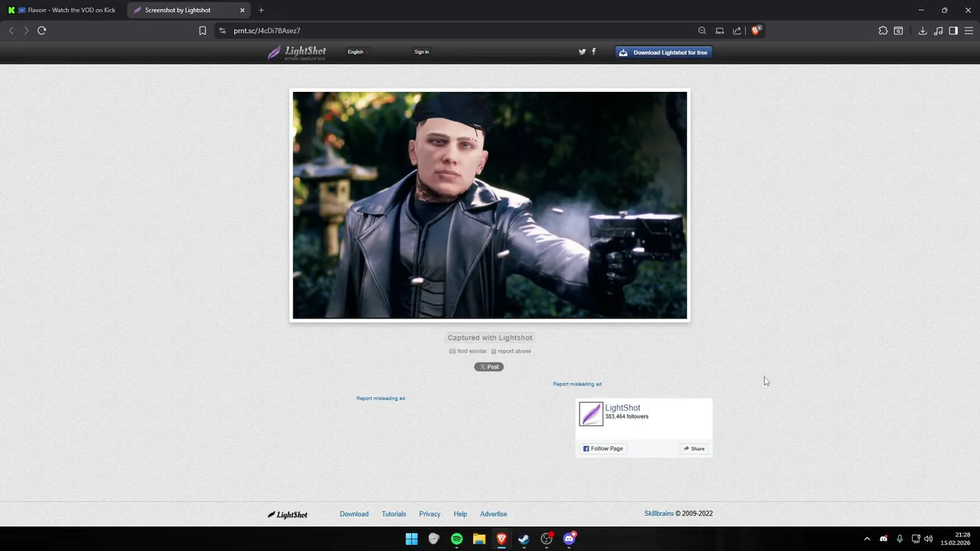Open the footer Tutorials link
The height and width of the screenshot is (551, 980).
[394, 514]
